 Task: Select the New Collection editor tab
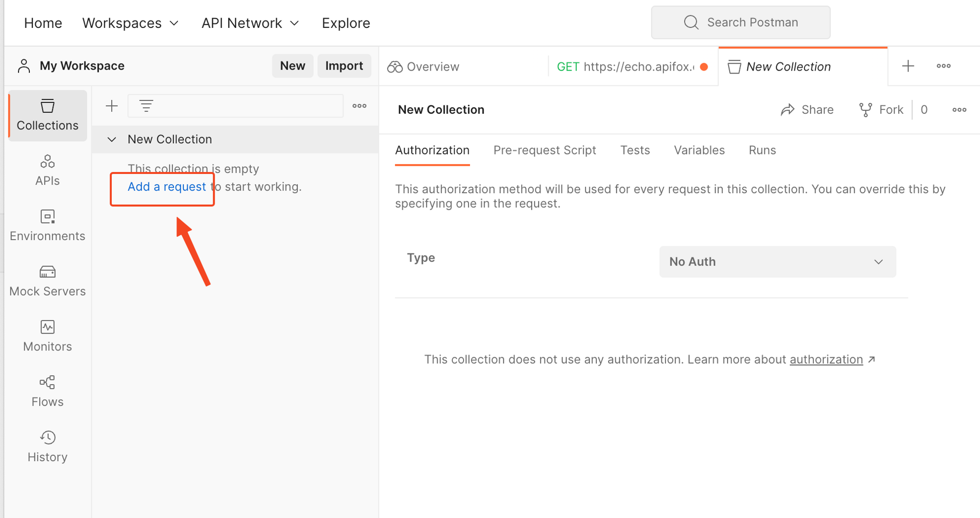click(803, 67)
